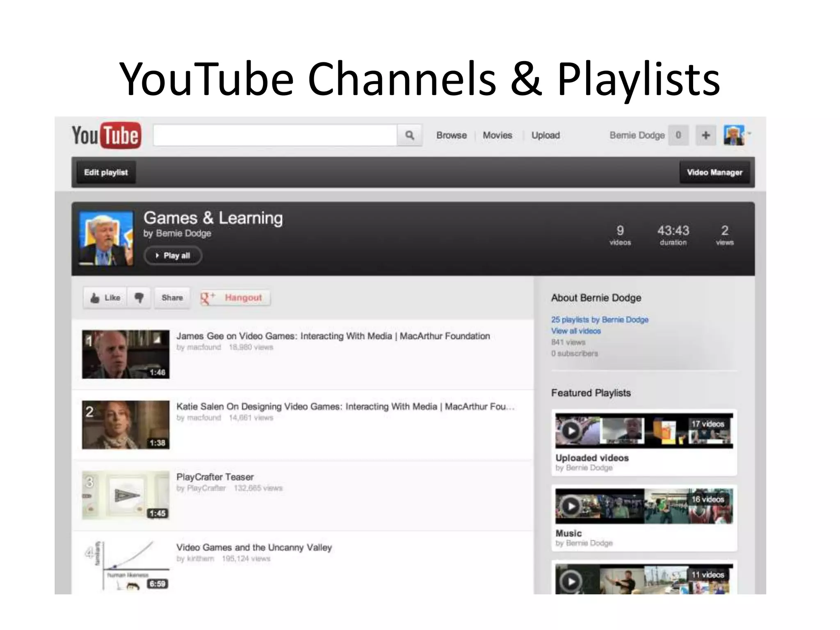Image resolution: width=840 pixels, height=630 pixels.
Task: Click the search magnifier button
Action: click(409, 135)
